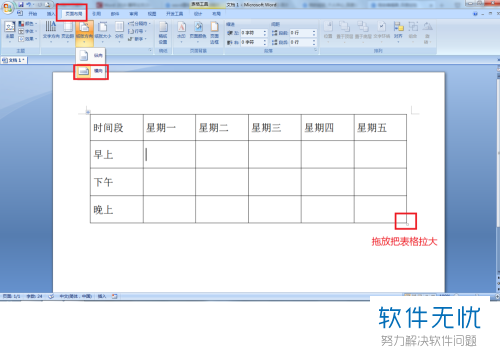Viewport: 500px width, 361px height.
Task: Select the Page Layout ribbon tab
Action: click(74, 14)
